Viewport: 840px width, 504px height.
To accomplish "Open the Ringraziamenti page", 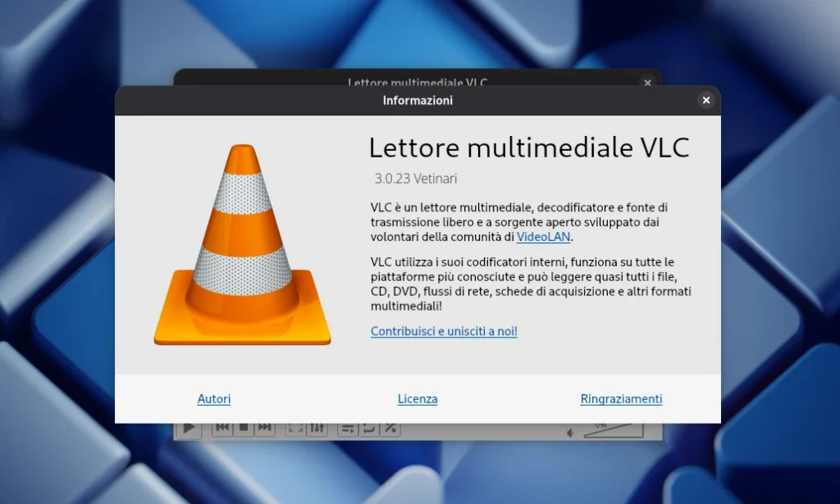I will [x=621, y=399].
